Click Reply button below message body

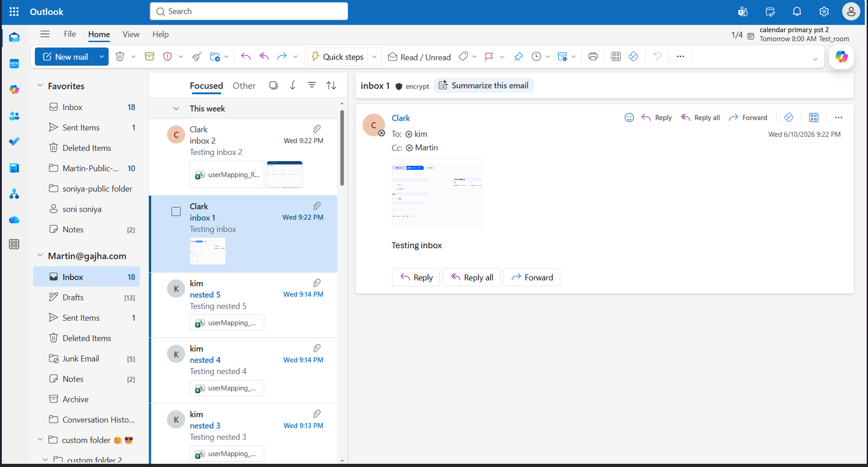coord(416,277)
